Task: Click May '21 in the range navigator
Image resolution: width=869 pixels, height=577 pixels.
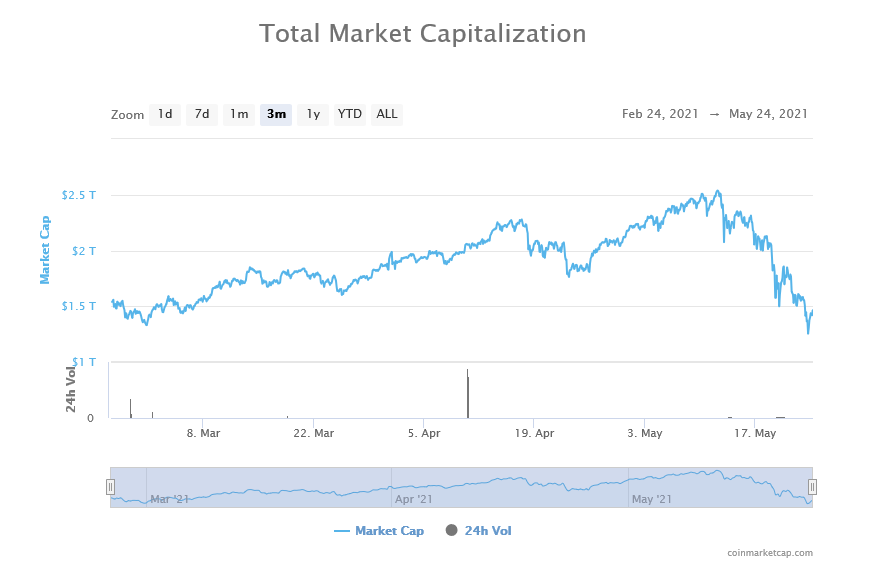Action: [x=651, y=498]
